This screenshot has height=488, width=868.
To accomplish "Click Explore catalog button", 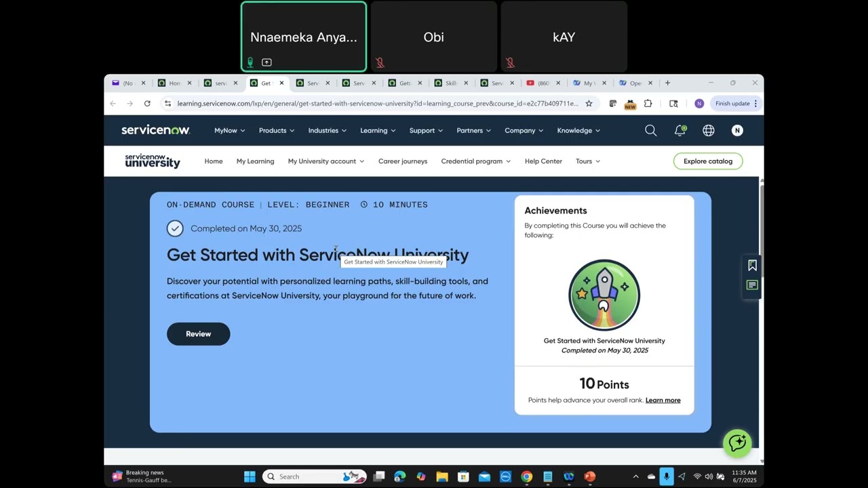I will (x=708, y=161).
